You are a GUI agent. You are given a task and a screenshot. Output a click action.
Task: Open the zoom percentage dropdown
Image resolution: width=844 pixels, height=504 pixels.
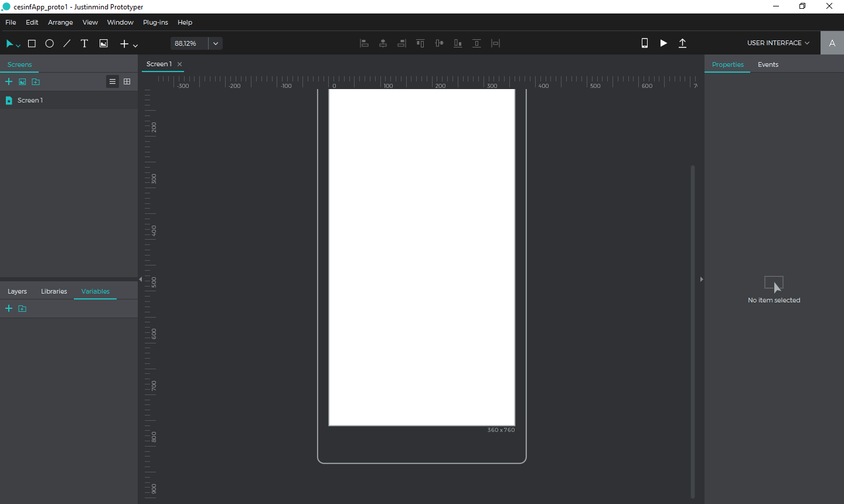pyautogui.click(x=216, y=43)
